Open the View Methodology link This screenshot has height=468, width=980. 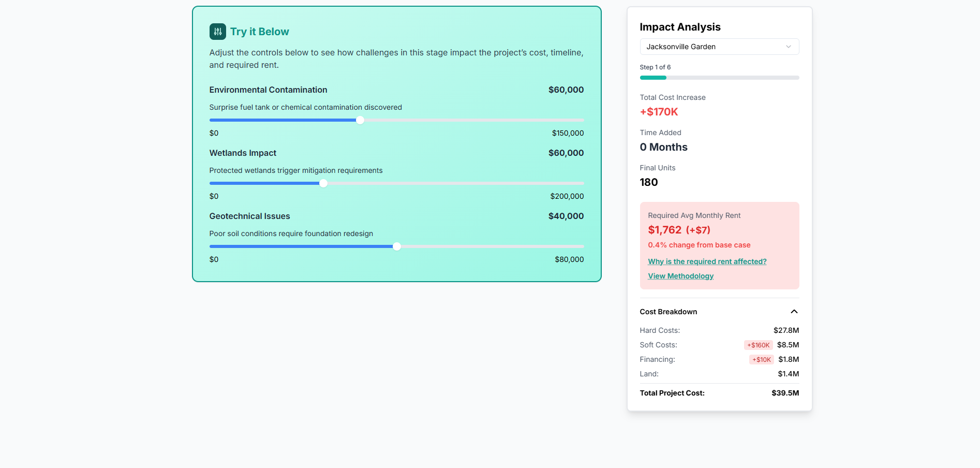[681, 276]
